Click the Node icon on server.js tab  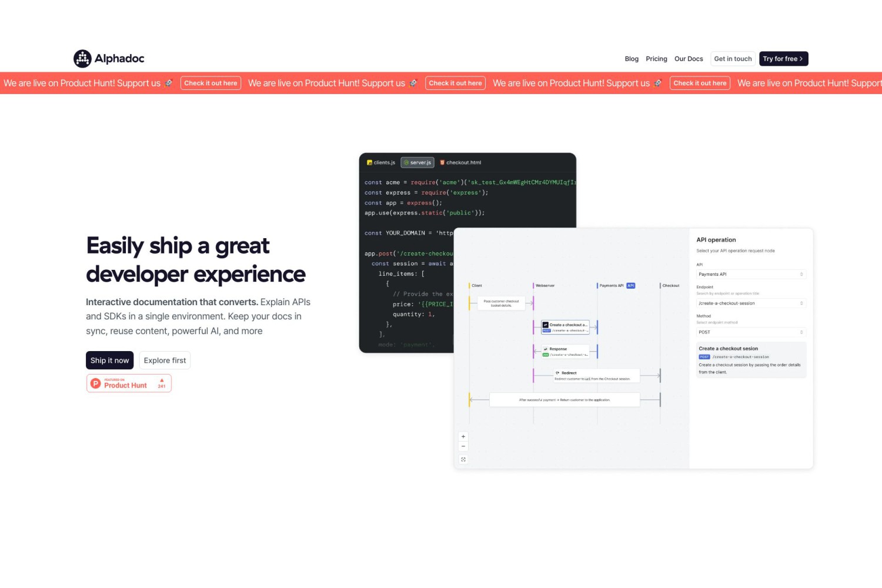point(406,163)
